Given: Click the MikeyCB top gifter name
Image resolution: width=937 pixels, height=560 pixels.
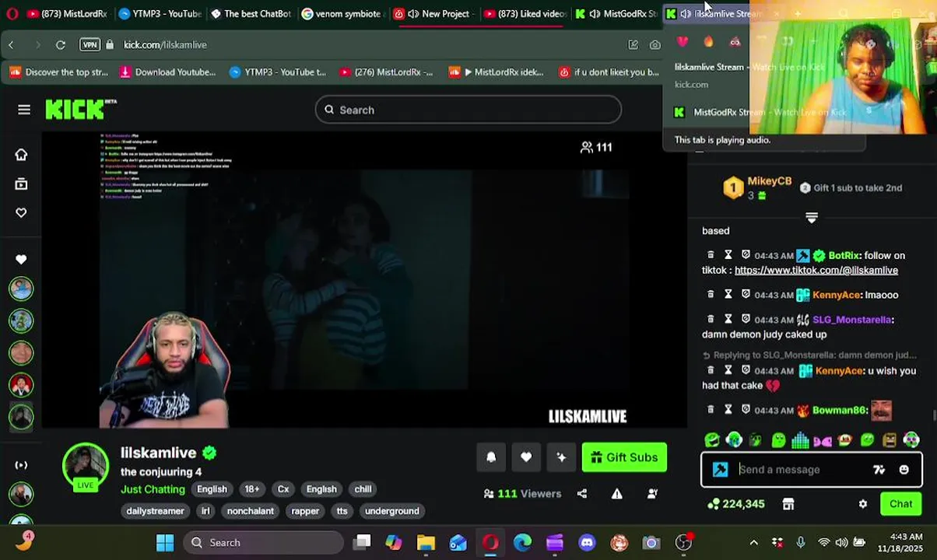Looking at the screenshot, I should click(769, 181).
